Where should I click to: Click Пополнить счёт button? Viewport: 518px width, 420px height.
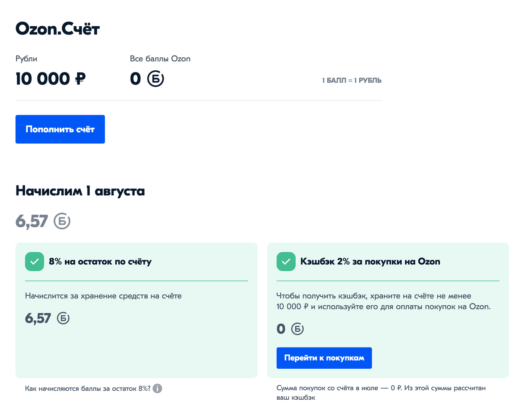[60, 129]
